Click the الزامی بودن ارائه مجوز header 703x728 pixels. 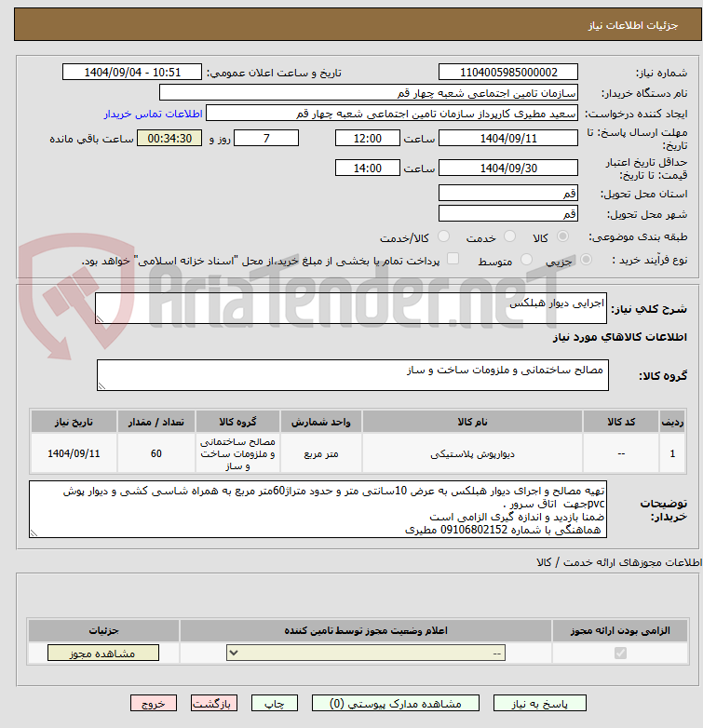point(620,630)
